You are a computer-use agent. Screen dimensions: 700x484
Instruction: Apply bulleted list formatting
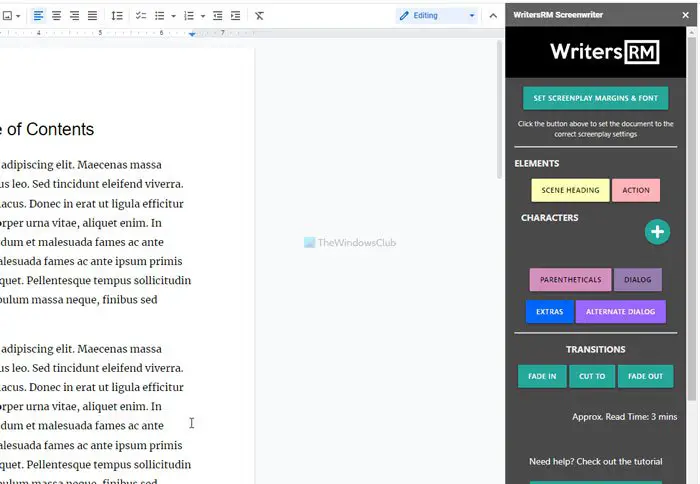click(159, 16)
